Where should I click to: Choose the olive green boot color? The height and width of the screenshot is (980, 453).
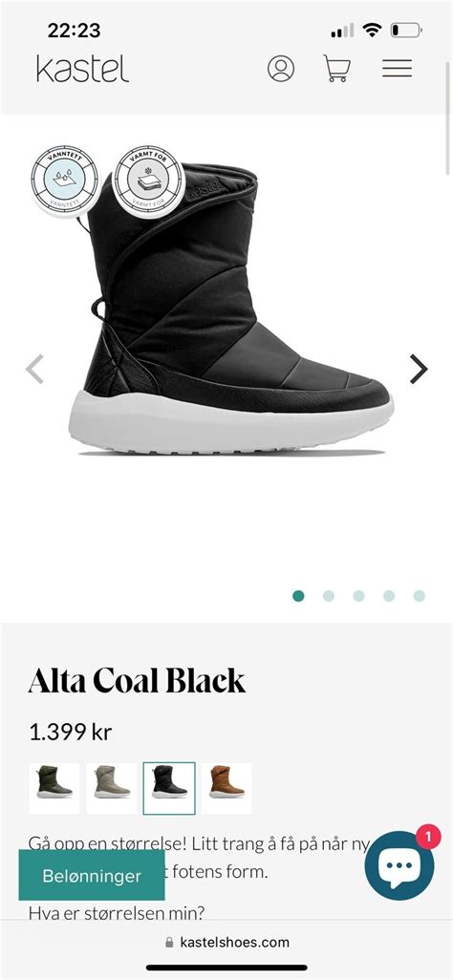54,788
